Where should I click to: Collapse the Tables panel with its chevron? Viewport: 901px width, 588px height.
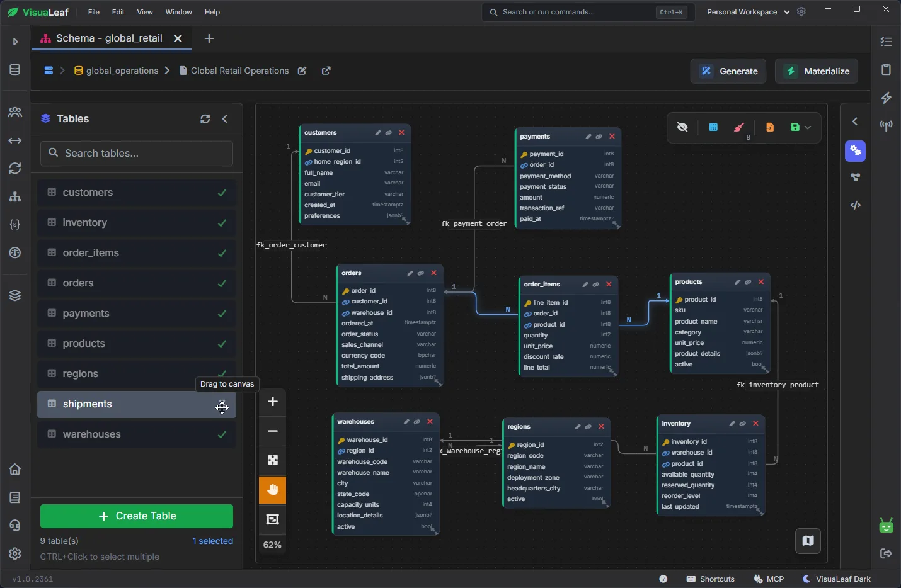(x=225, y=119)
